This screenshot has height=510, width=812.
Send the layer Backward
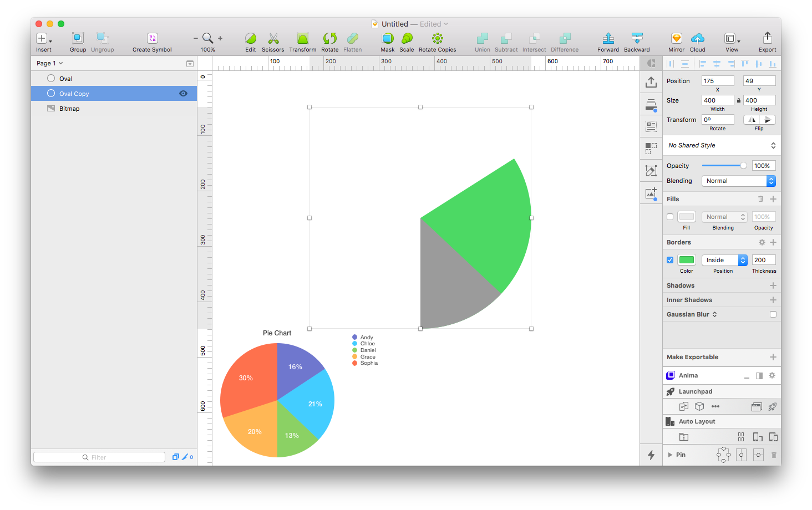click(637, 38)
